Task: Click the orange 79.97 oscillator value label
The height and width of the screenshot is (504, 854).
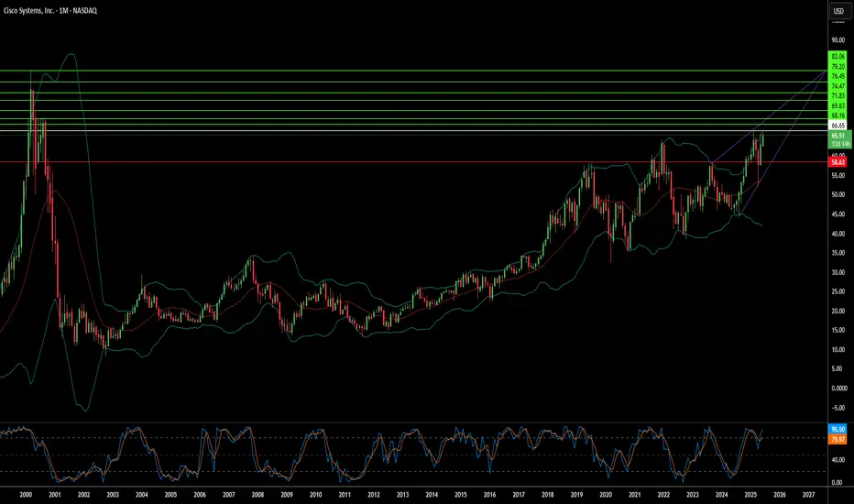Action: (x=838, y=440)
